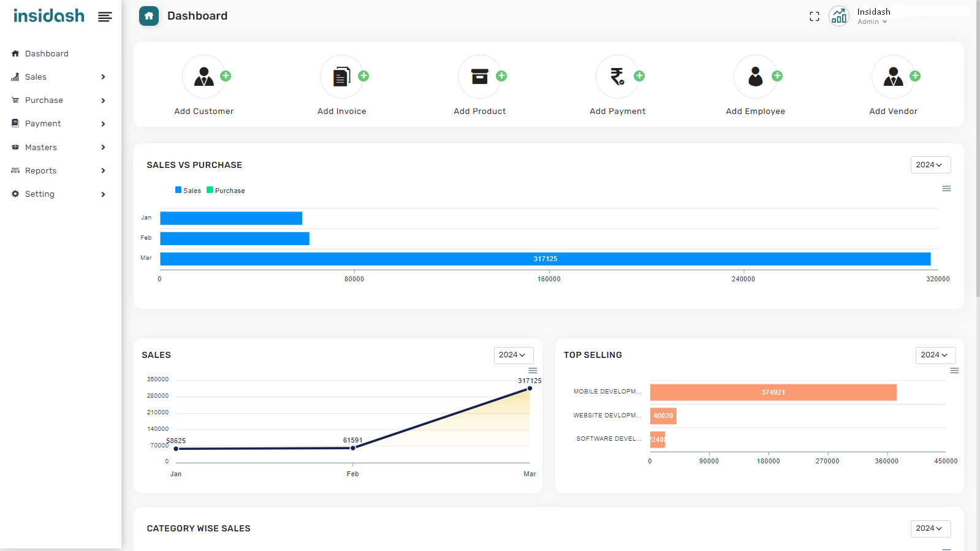
Task: Expand the Reports chevron arrow
Action: [103, 170]
